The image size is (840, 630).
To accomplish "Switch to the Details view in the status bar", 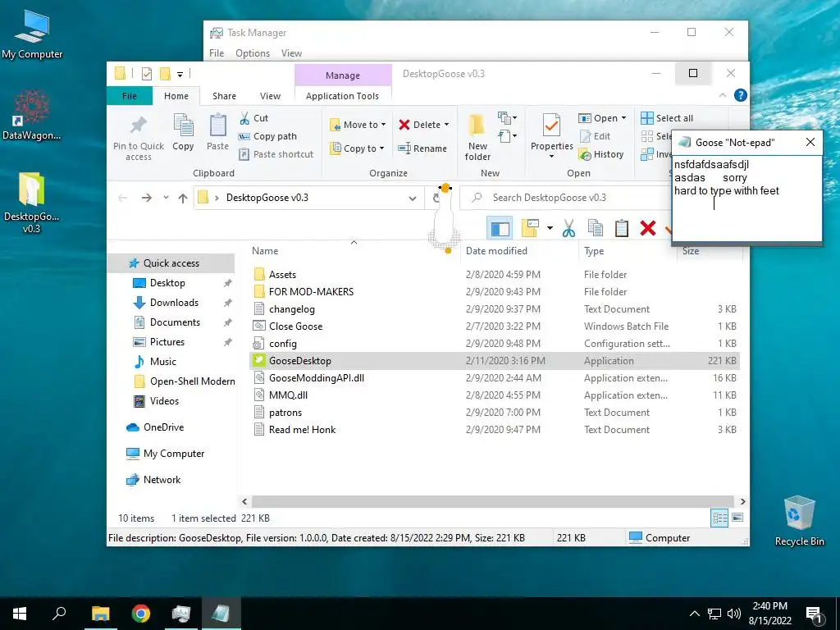I will coord(719,518).
